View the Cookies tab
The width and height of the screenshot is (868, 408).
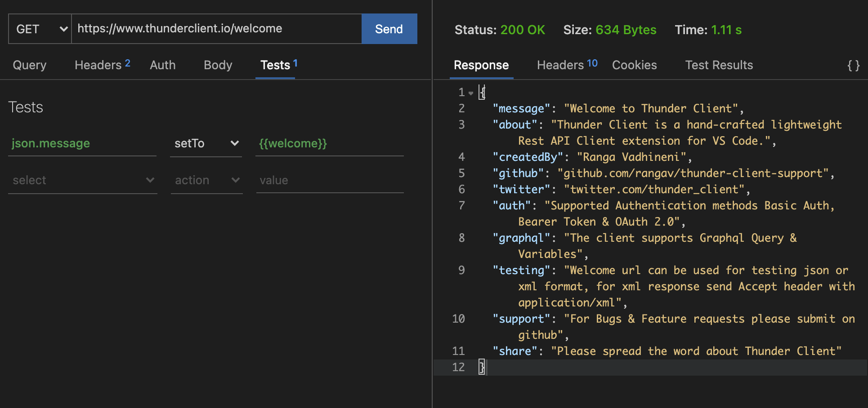coord(634,65)
